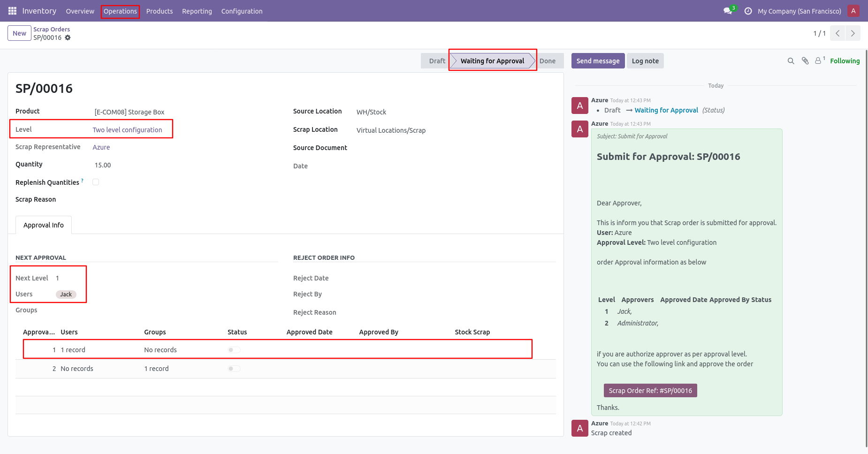Open the Operations menu
The image size is (868, 454).
[x=120, y=11]
